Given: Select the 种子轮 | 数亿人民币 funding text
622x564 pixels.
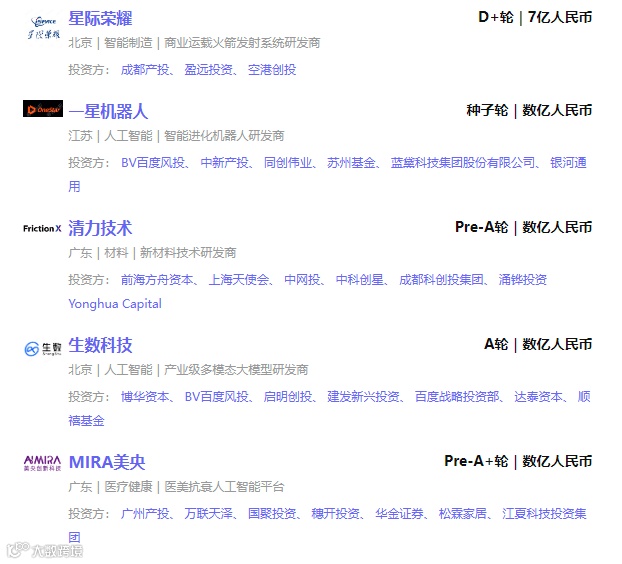Looking at the screenshot, I should click(x=529, y=111).
